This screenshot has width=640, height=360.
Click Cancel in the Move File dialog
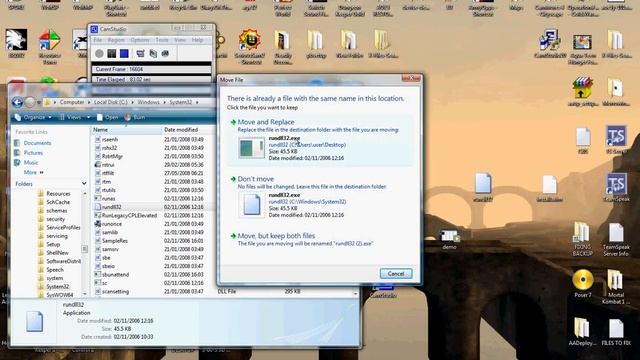[396, 273]
